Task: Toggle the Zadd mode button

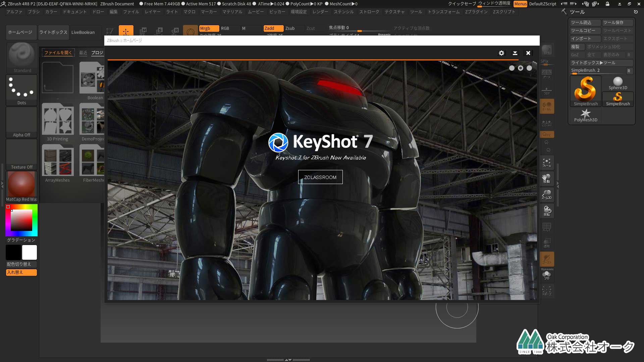Action: coord(273,28)
